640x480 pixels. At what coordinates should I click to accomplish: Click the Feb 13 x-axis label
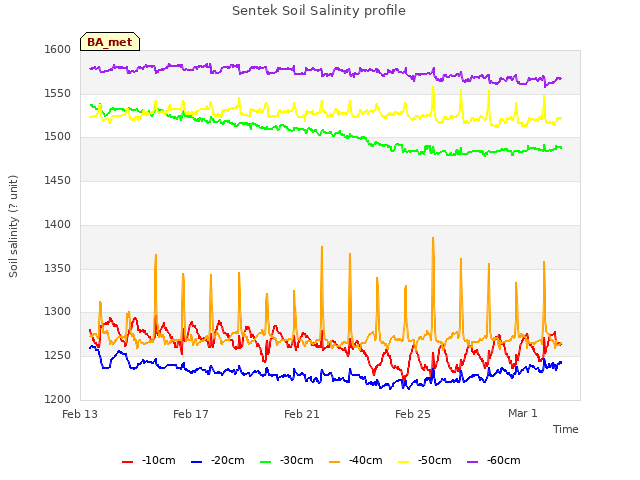click(x=80, y=414)
